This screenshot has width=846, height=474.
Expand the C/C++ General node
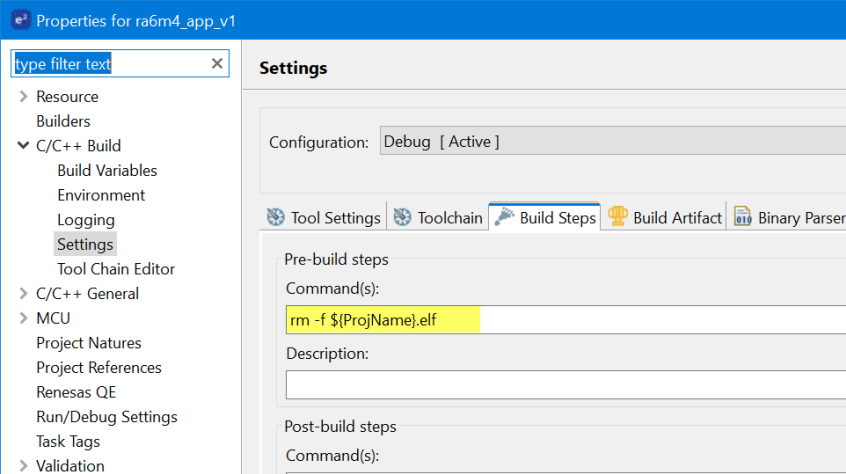pyautogui.click(x=23, y=294)
